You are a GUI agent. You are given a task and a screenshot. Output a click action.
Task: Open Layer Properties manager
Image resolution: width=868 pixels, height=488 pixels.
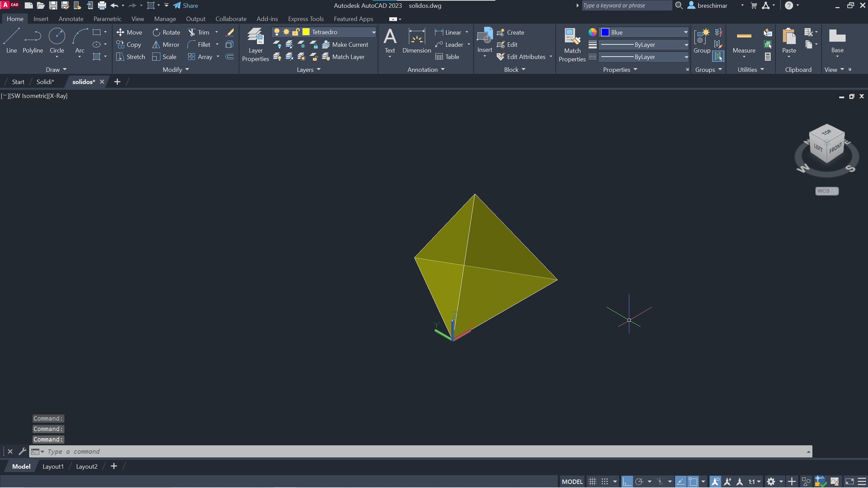(255, 45)
